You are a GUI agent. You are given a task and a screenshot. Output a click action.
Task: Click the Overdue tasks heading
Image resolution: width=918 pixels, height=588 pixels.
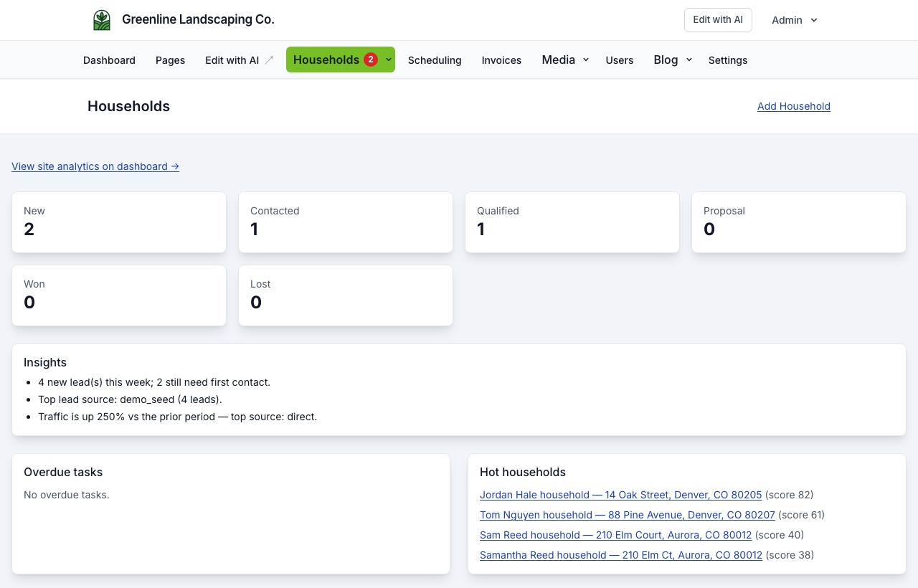point(63,472)
